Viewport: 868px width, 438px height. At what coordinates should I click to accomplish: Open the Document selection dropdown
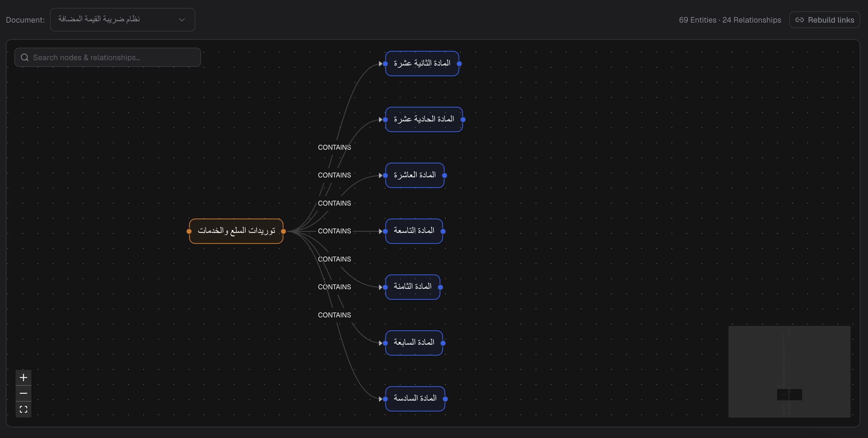tap(122, 20)
